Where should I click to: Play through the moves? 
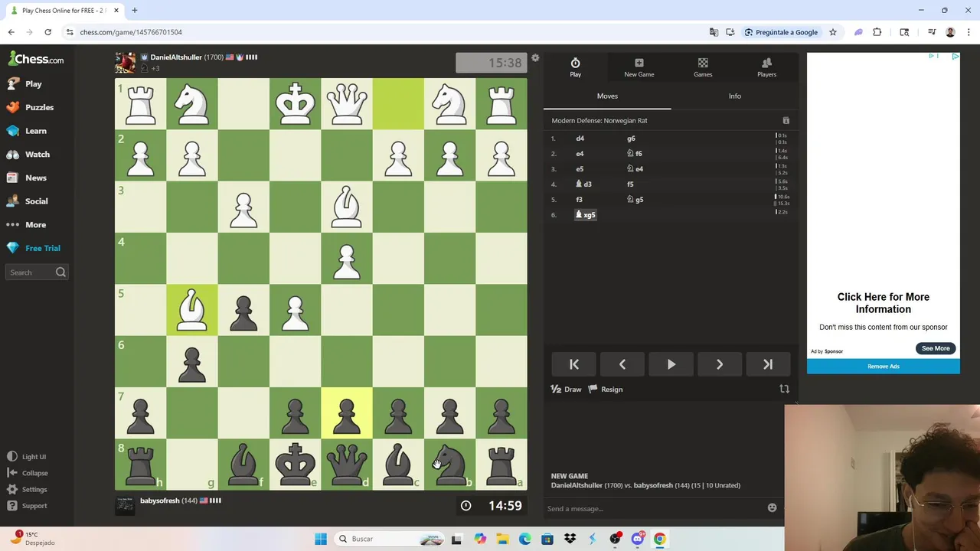coord(671,364)
